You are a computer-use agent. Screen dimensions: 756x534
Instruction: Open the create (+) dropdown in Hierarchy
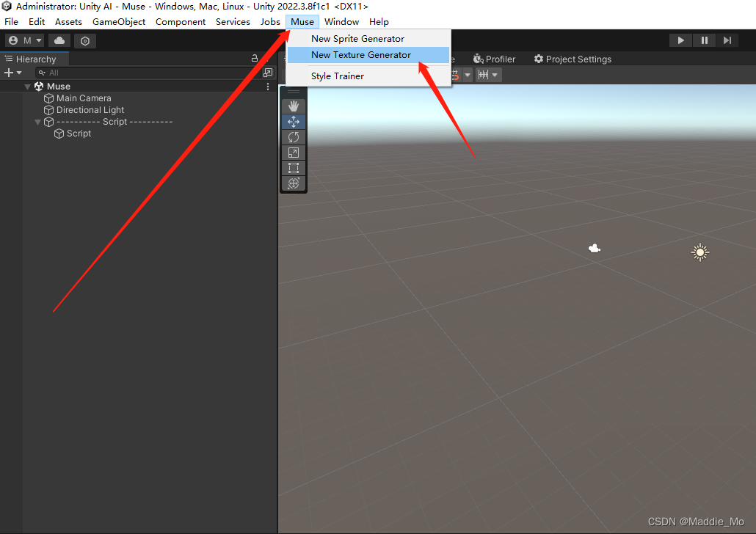click(x=13, y=73)
